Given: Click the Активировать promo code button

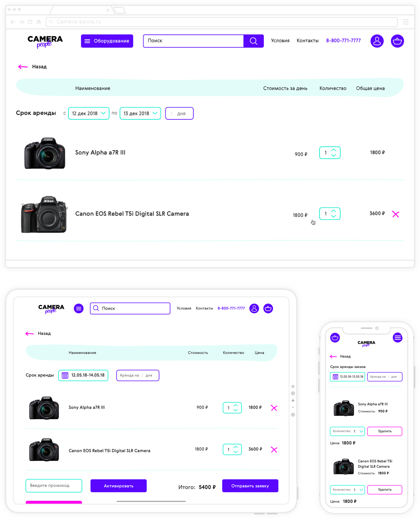Looking at the screenshot, I should (x=119, y=486).
